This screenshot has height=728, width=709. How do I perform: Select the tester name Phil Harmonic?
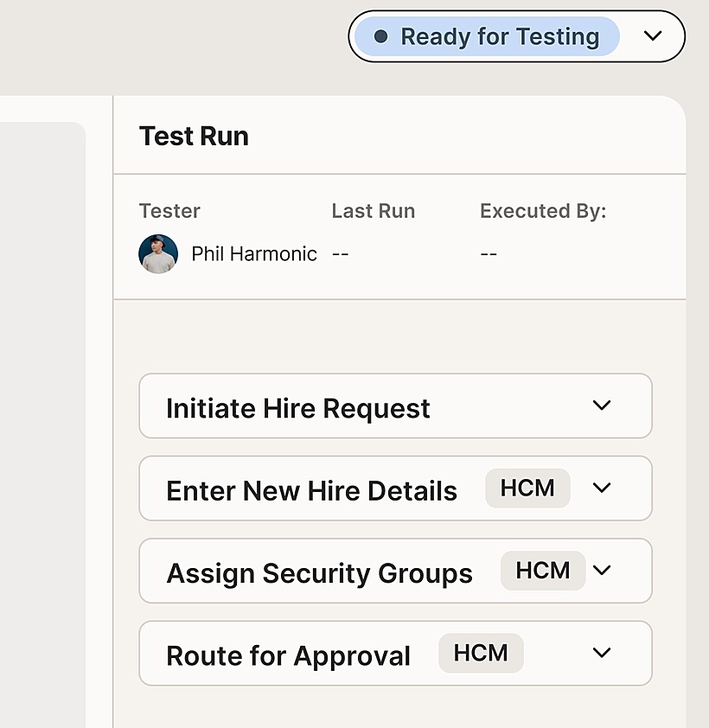pos(254,254)
